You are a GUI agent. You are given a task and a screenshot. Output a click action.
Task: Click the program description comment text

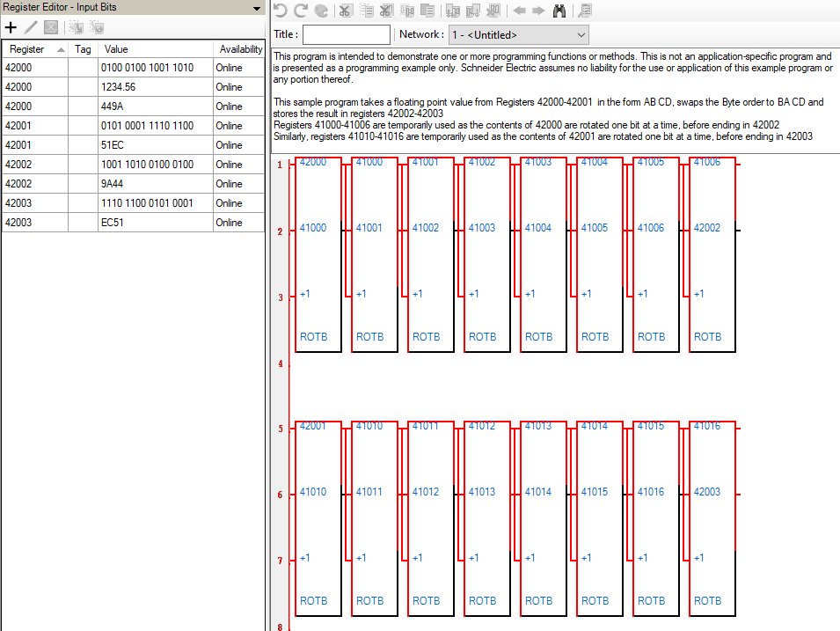553,97
